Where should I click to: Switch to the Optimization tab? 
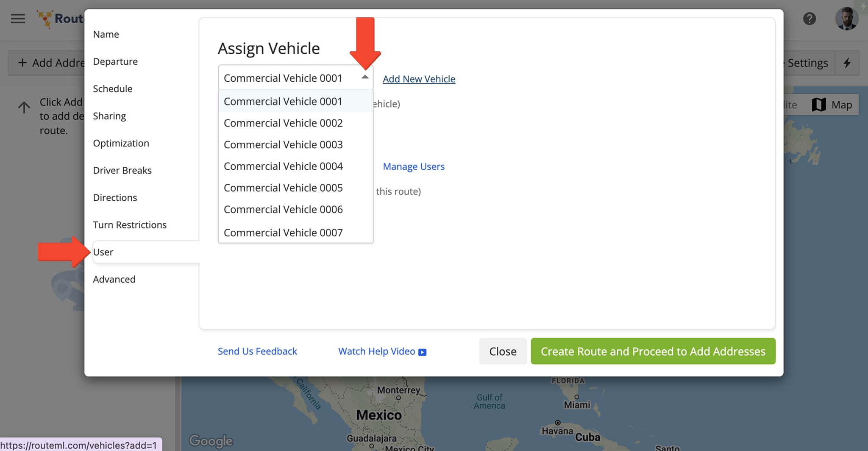click(x=121, y=143)
